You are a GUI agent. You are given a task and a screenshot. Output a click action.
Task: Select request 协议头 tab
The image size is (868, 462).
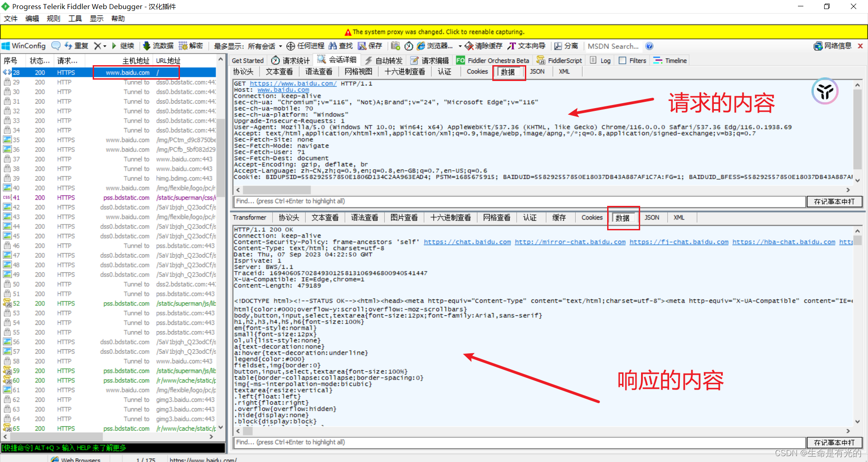243,71
